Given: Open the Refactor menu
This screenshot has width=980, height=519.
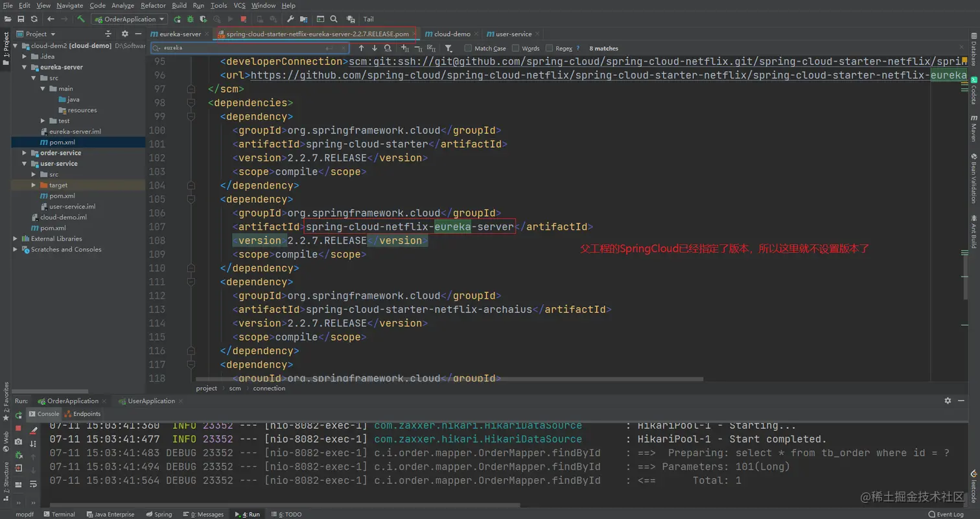Looking at the screenshot, I should pyautogui.click(x=153, y=5).
